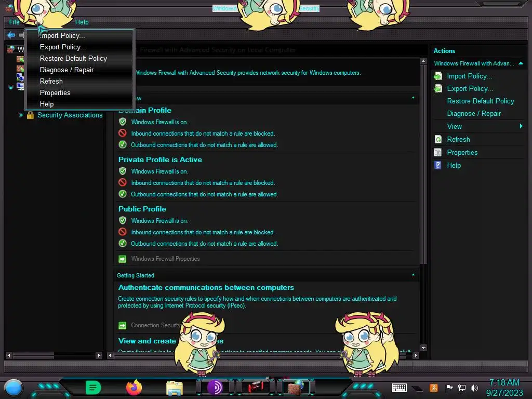The image size is (532, 399).
Task: Click the green arrow icon beside Windows Firewall Properties
Action: (122, 259)
